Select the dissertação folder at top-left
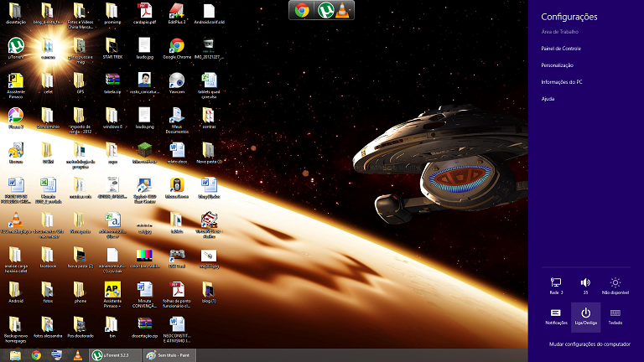 [x=16, y=13]
